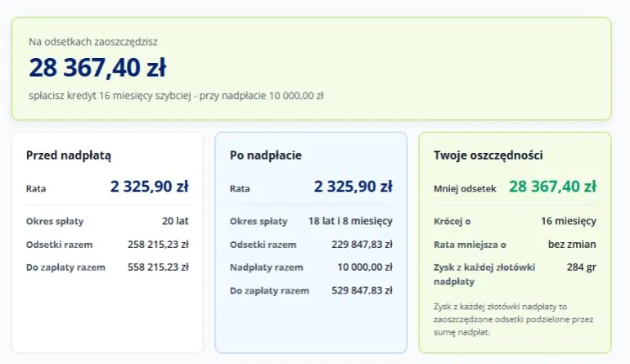This screenshot has width=630, height=364.
Task: Click the 'Na odsetkach zaoszczędzisz' heading
Action: (93, 42)
